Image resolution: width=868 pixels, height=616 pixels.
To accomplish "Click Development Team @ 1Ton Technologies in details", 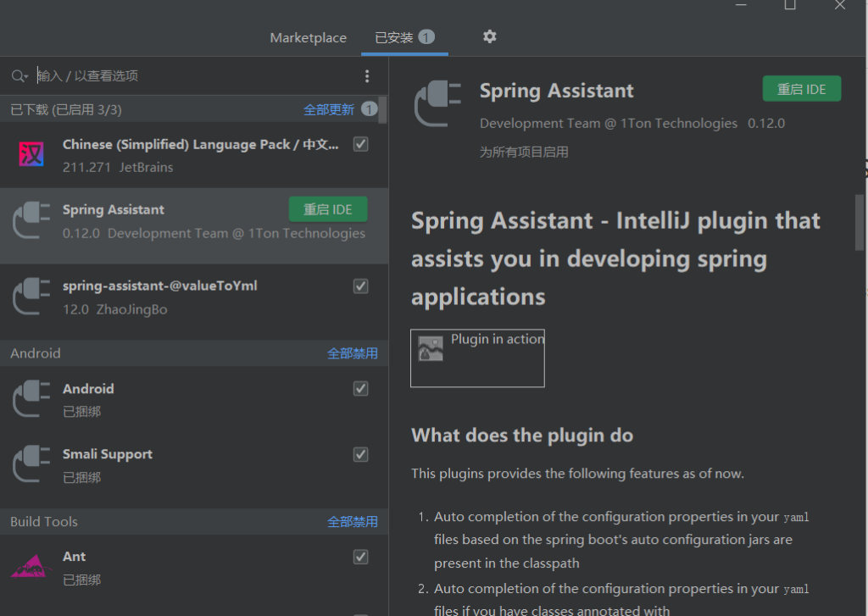I will point(609,124).
